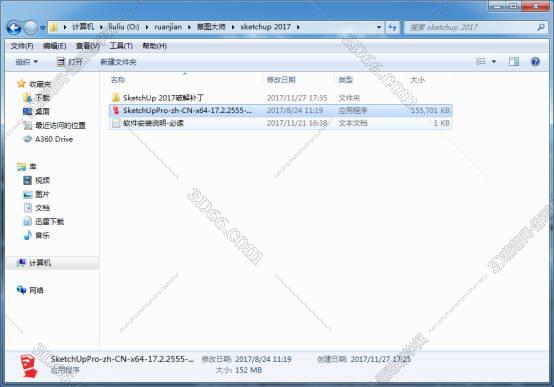554x387 pixels.
Task: Click size 155,701 KB cell
Action: 430,111
